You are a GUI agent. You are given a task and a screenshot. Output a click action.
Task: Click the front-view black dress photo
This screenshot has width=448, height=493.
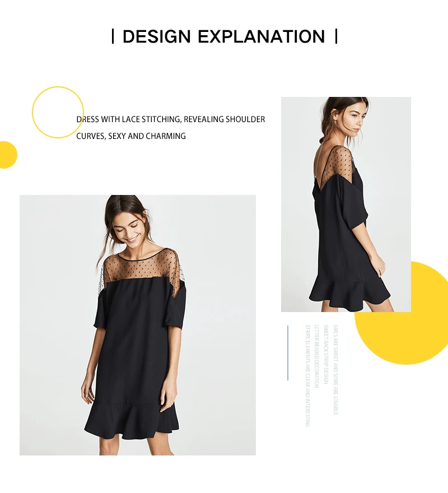(x=138, y=325)
